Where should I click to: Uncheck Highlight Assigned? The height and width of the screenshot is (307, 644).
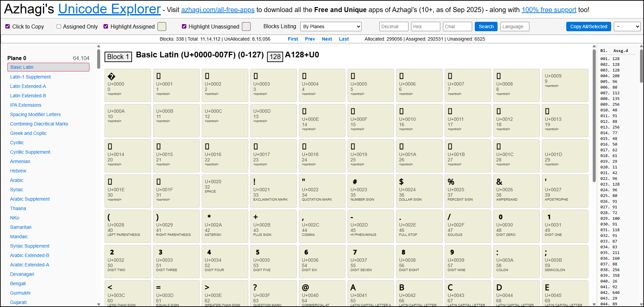click(106, 26)
